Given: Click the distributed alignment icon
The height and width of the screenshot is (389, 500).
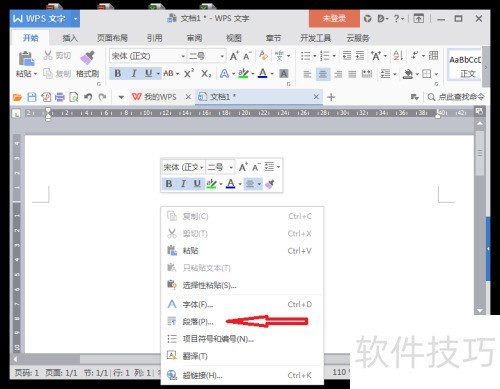Looking at the screenshot, I should (367, 74).
